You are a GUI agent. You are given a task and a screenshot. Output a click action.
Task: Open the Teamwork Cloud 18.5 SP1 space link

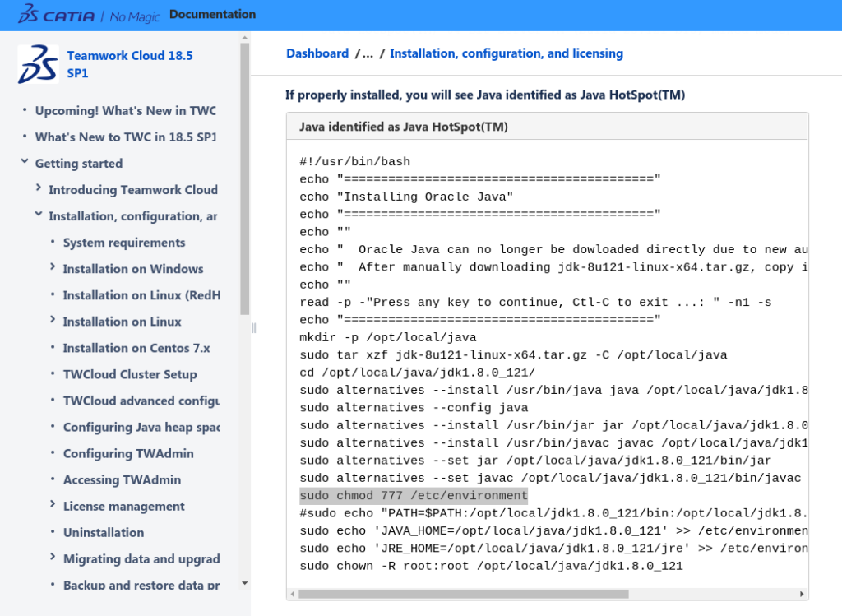129,64
